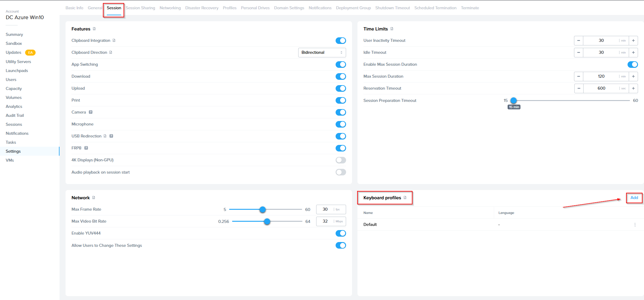Click Add to create keyboard profile
The image size is (644, 300).
pos(634,198)
